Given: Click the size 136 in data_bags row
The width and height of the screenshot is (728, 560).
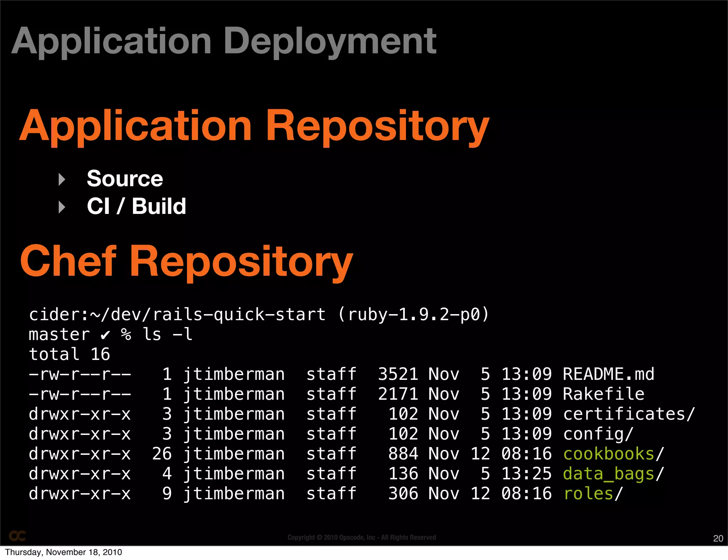Looking at the screenshot, I should (x=403, y=474).
